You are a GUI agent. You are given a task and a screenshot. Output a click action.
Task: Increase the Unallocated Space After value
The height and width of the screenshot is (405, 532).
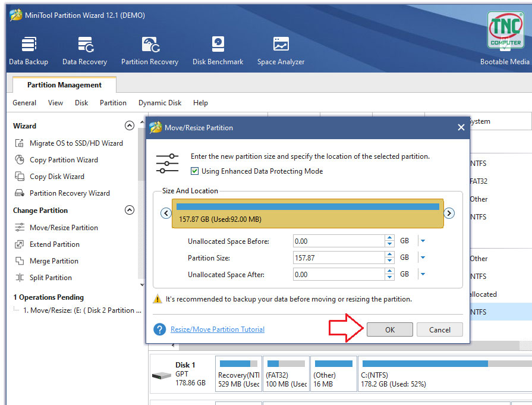pyautogui.click(x=389, y=271)
